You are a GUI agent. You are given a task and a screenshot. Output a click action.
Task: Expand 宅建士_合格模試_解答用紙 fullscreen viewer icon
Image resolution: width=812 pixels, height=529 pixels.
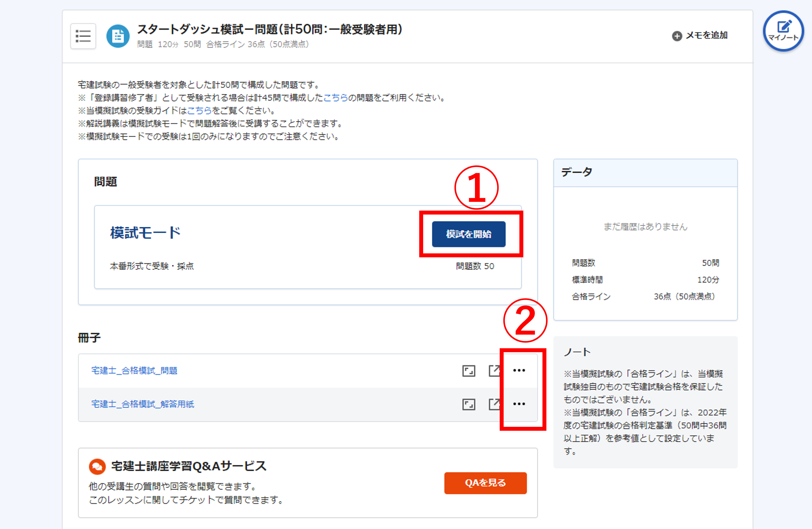coord(469,405)
